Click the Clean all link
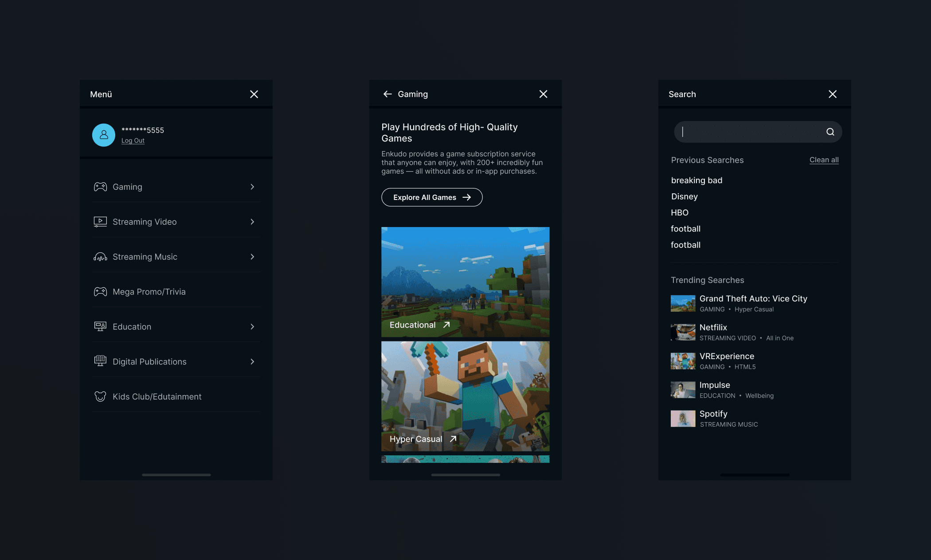 tap(824, 160)
